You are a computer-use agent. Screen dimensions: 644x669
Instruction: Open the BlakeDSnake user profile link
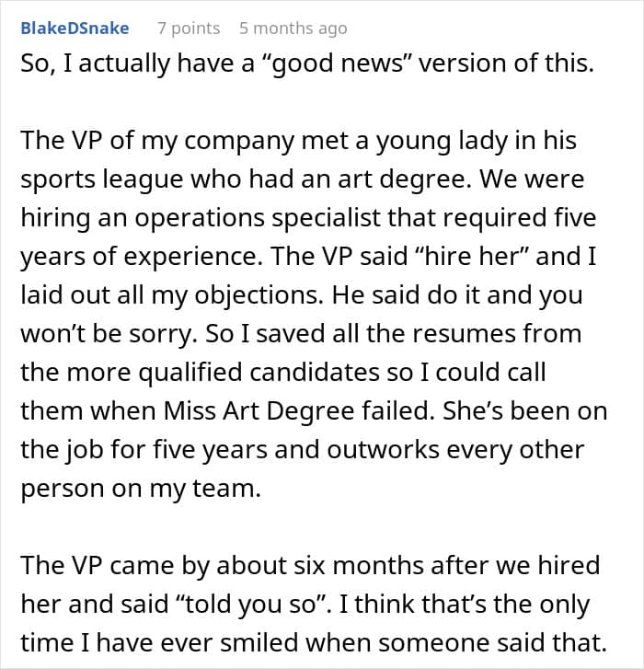tap(75, 29)
